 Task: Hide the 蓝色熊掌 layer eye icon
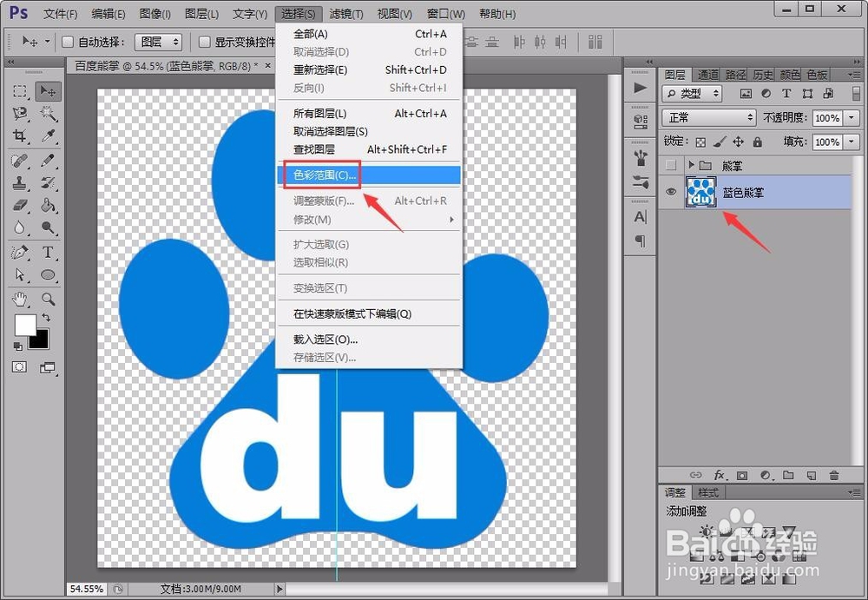(x=671, y=192)
